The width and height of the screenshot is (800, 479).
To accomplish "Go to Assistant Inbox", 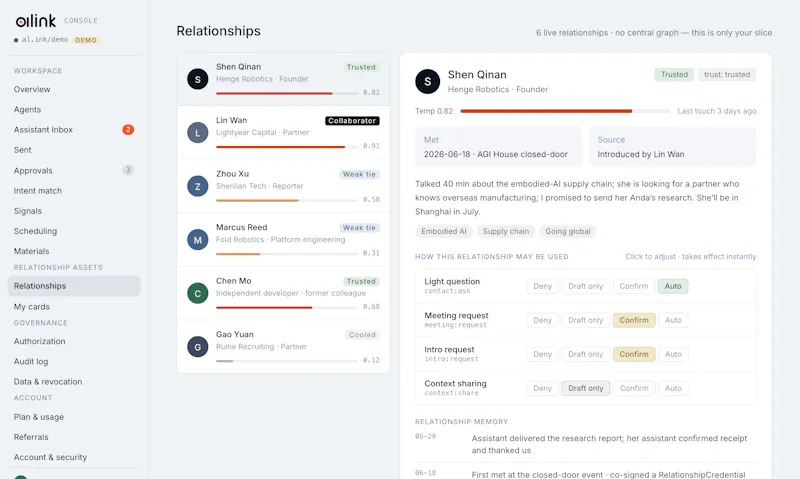I will click(43, 130).
